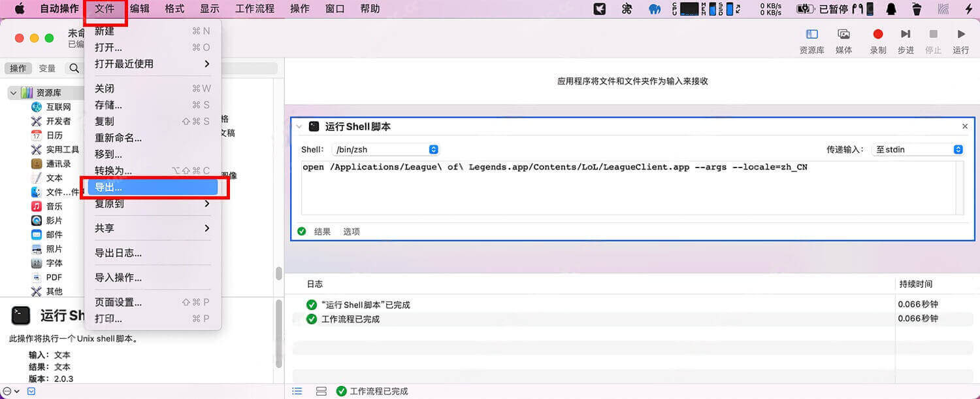Run the workflow via the 运行 icon
Viewport: 980px width, 399px height.
960,34
